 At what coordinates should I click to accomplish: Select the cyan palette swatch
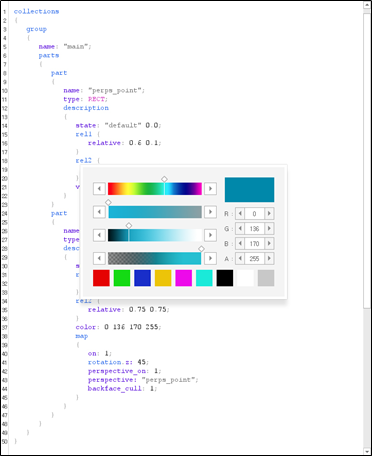(204, 278)
